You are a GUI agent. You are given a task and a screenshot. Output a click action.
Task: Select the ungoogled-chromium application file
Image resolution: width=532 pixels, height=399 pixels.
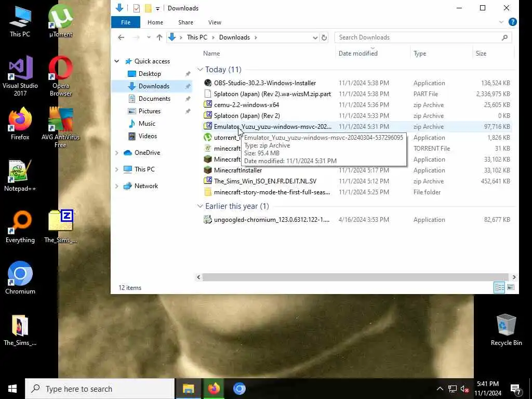point(271,220)
